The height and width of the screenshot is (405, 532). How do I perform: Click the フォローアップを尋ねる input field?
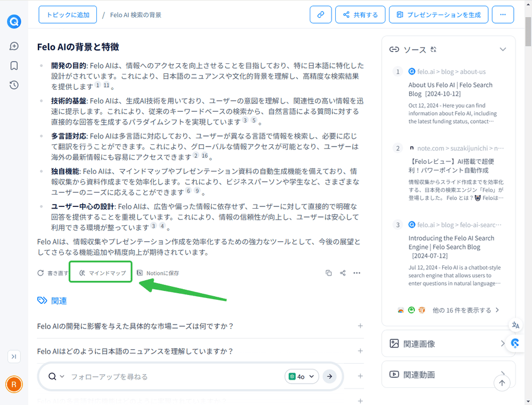[175, 377]
